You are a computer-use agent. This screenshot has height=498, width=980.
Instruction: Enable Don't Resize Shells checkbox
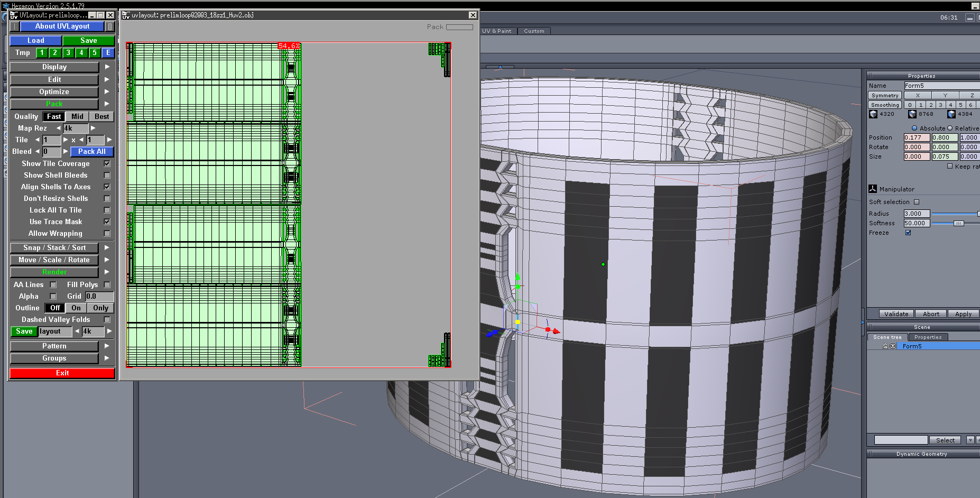click(x=107, y=199)
